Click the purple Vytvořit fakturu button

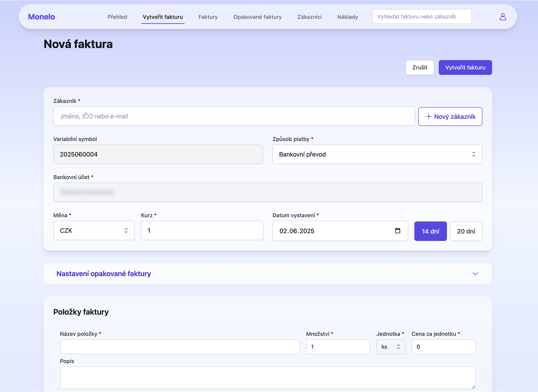point(465,68)
